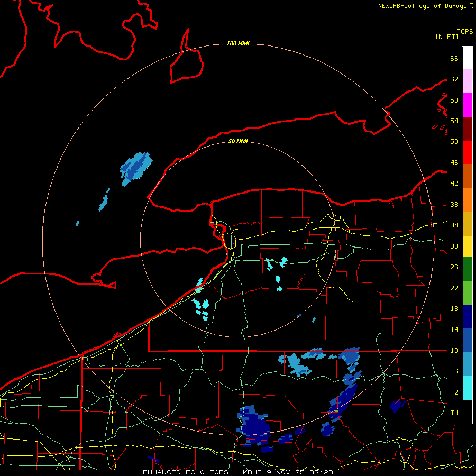Click the light pink legend swatch
The height and width of the screenshot is (476, 476).
467,81
